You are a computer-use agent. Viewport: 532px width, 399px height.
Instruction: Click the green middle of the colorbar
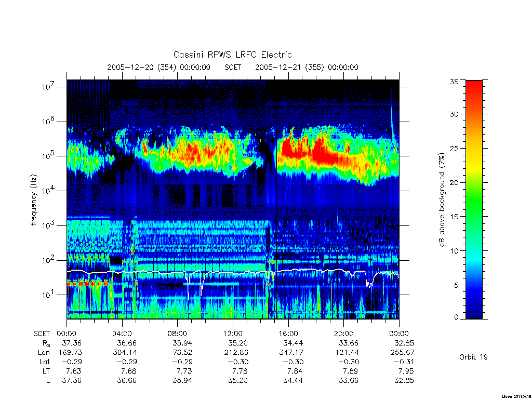[x=474, y=200]
